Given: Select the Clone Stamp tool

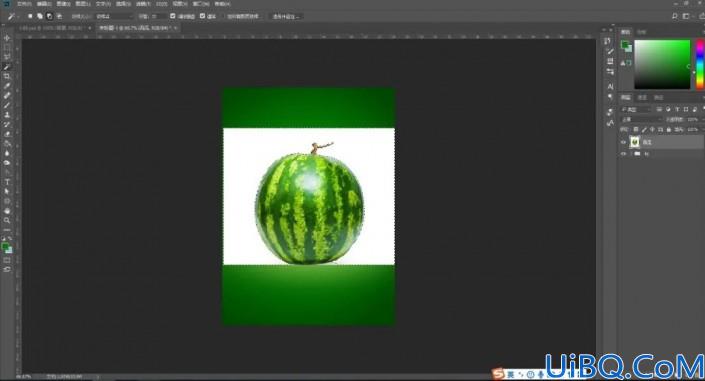Looking at the screenshot, I should point(7,115).
